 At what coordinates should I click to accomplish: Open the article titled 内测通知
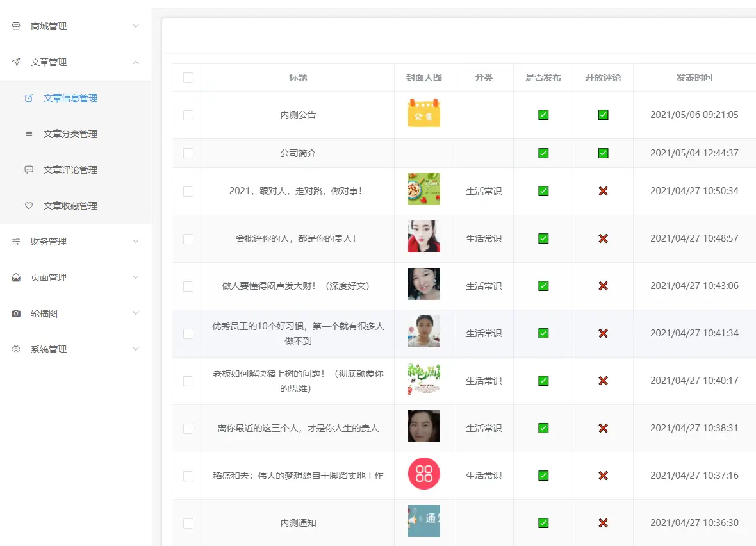tap(298, 523)
